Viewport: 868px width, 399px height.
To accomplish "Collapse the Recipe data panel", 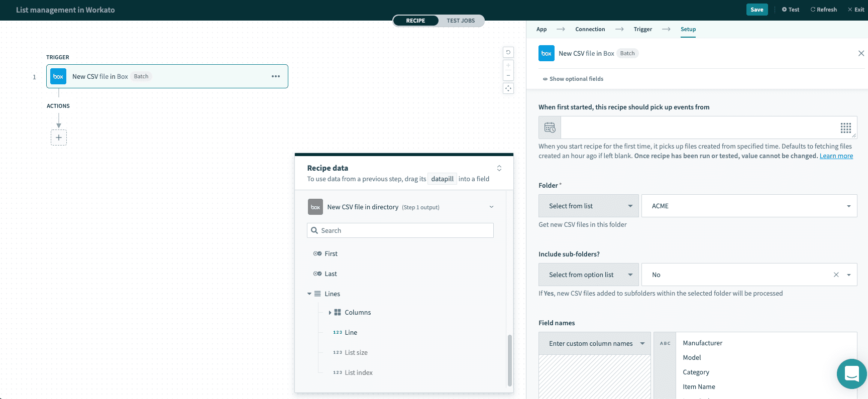I will [x=499, y=168].
